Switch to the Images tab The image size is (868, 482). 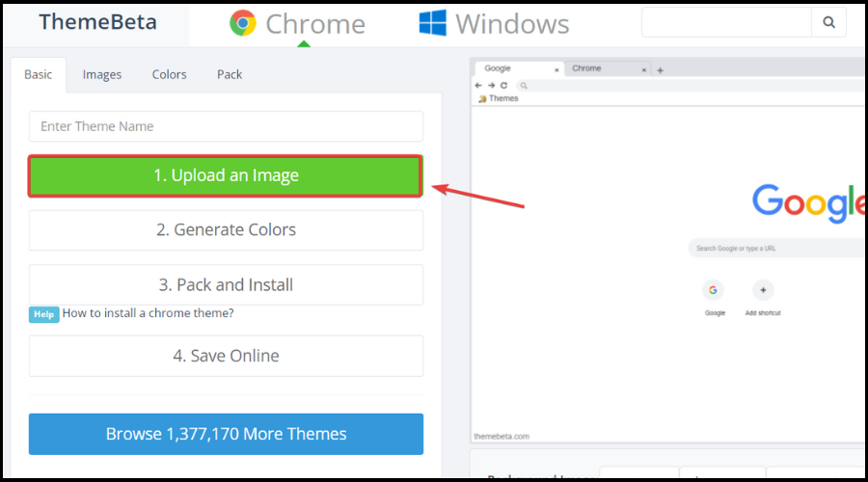click(102, 74)
